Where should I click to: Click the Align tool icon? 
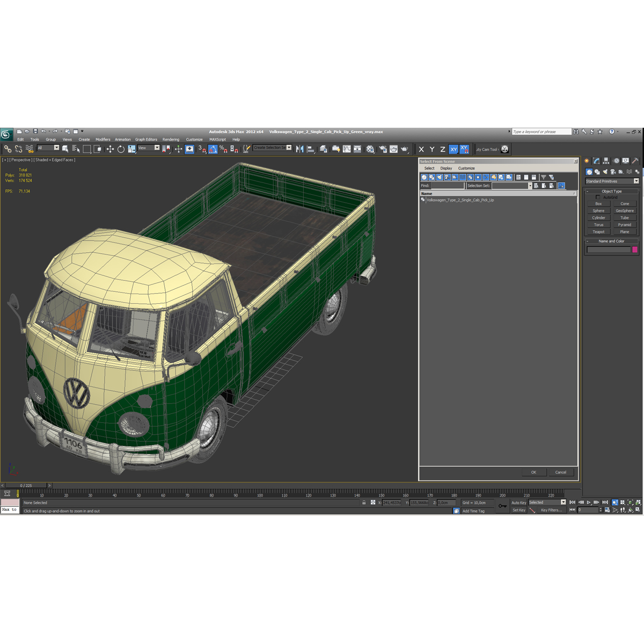point(311,149)
